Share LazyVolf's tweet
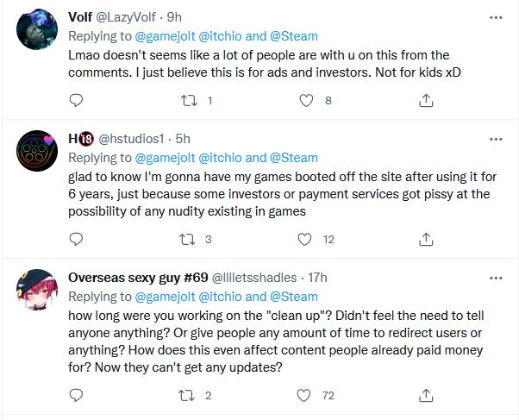The width and height of the screenshot is (519, 420). click(425, 101)
